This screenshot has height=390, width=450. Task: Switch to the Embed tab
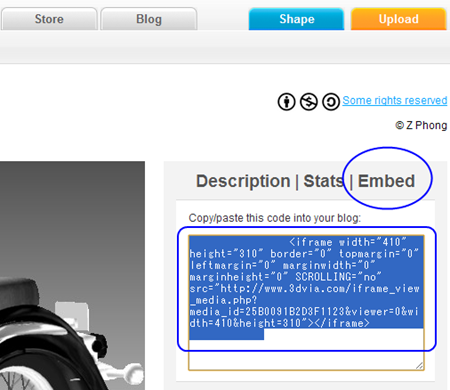386,181
